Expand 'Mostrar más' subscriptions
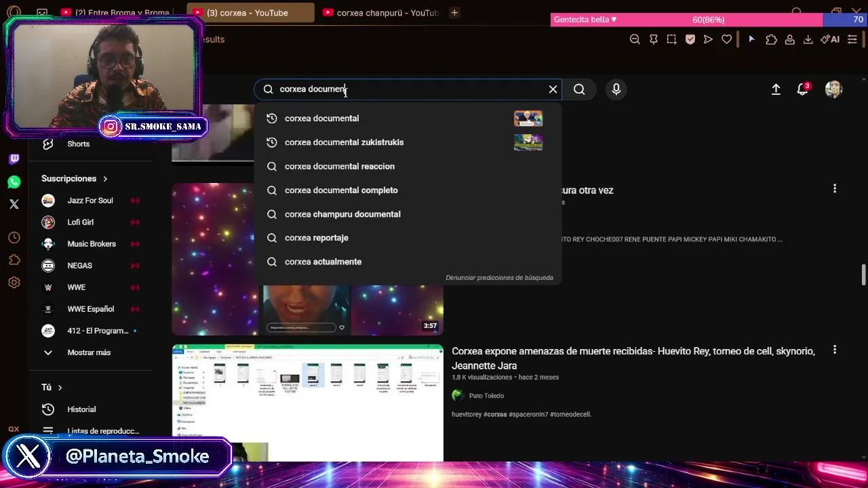 pos(90,352)
